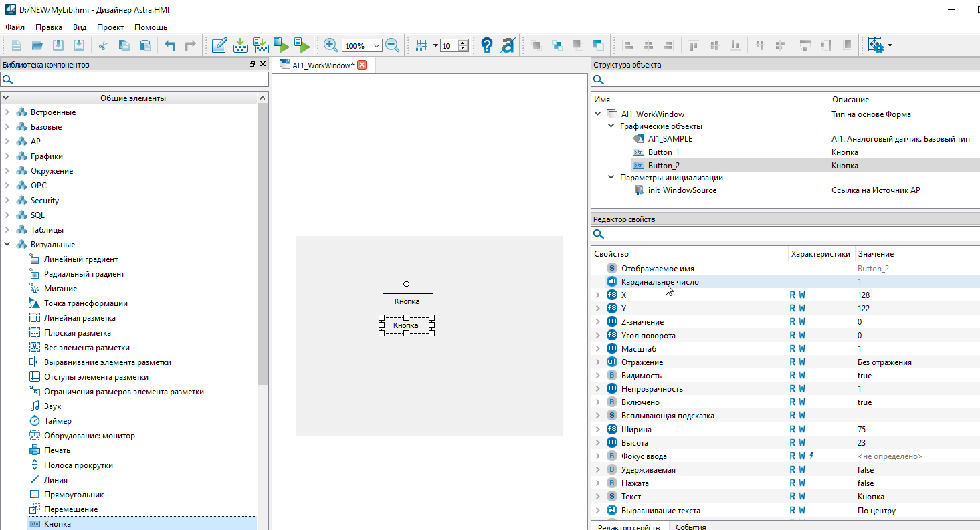Close the AI1_WorkWindow document tab
This screenshot has height=530, width=980.
(x=362, y=65)
